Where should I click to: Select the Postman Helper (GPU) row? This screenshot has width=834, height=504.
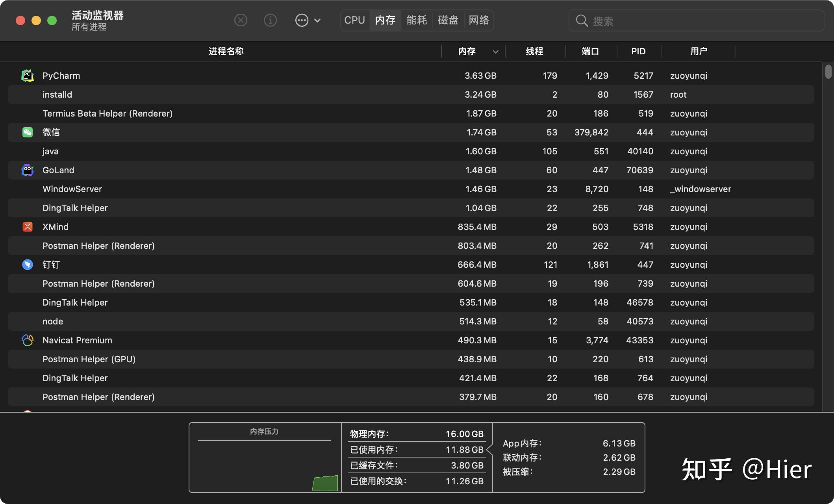click(411, 359)
